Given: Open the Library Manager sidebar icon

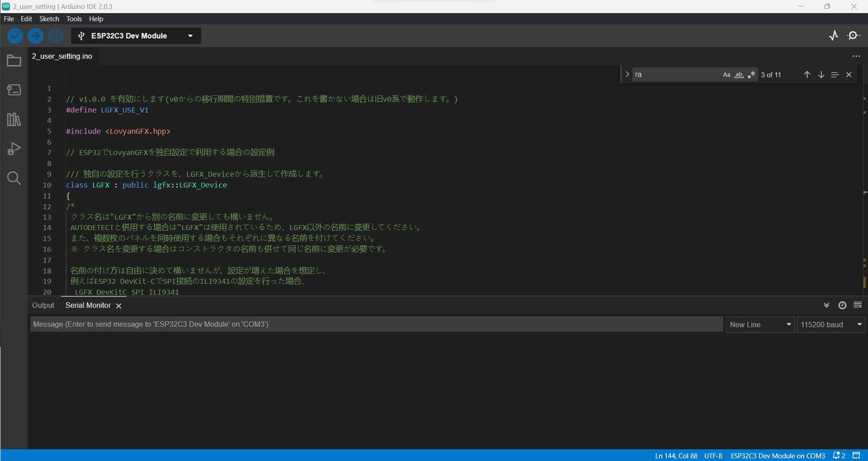Looking at the screenshot, I should 14,119.
